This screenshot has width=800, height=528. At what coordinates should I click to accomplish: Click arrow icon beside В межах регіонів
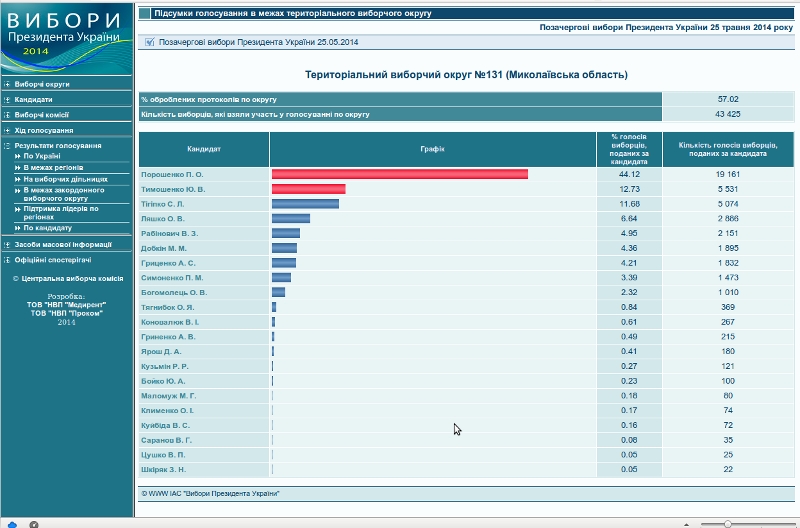coord(18,167)
